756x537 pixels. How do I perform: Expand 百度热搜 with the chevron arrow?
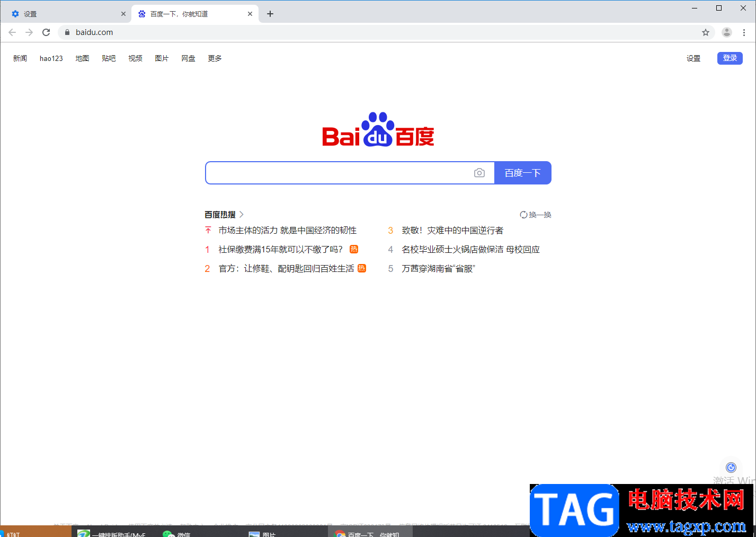coord(242,215)
